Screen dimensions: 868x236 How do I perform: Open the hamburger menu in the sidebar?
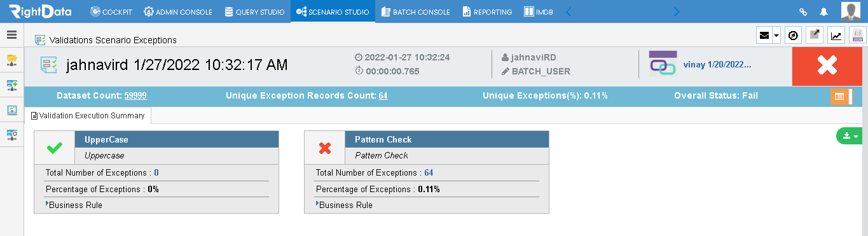point(11,35)
